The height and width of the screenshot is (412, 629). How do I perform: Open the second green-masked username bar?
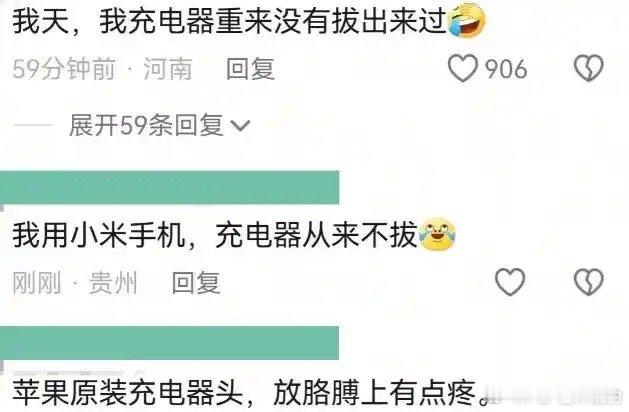pos(169,343)
